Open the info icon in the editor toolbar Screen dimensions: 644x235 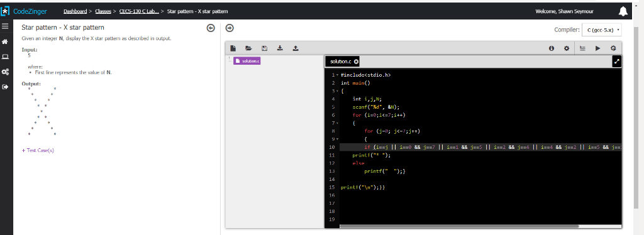click(x=552, y=48)
